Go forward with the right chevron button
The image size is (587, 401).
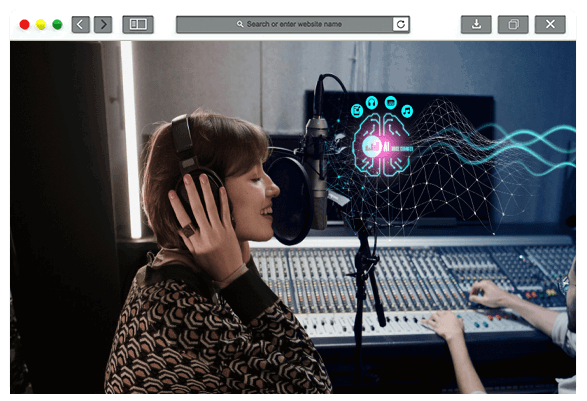pos(103,25)
